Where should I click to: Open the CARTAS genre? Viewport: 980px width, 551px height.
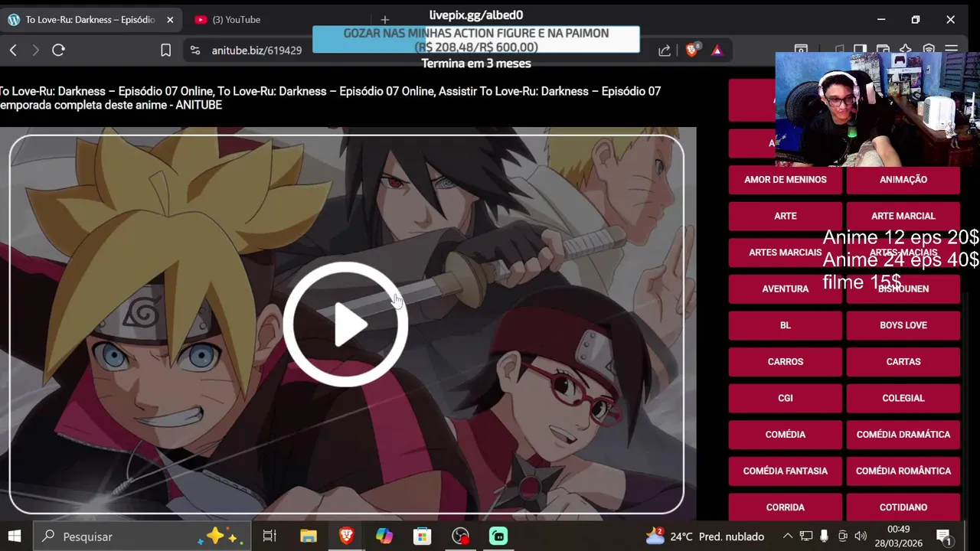pyautogui.click(x=903, y=362)
